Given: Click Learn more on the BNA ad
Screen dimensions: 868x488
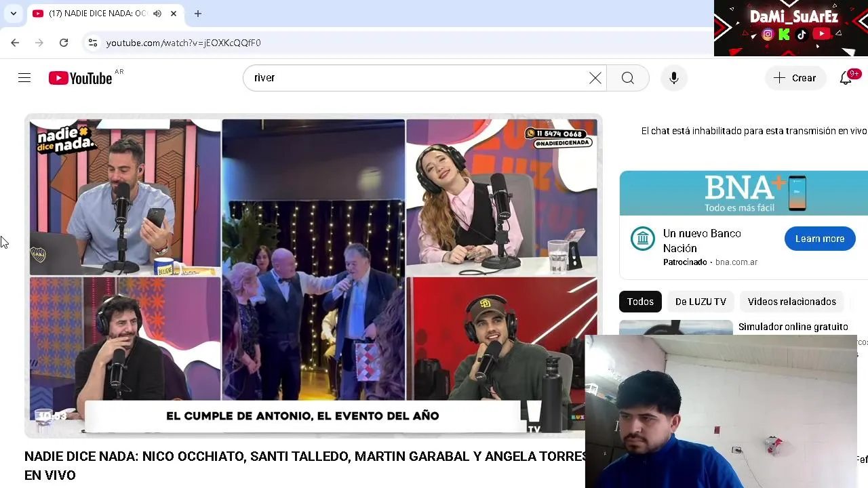Looking at the screenshot, I should point(820,239).
